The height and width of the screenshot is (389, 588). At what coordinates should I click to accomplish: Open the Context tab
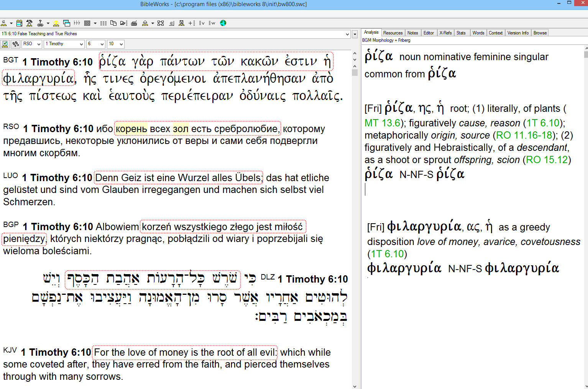click(x=496, y=33)
